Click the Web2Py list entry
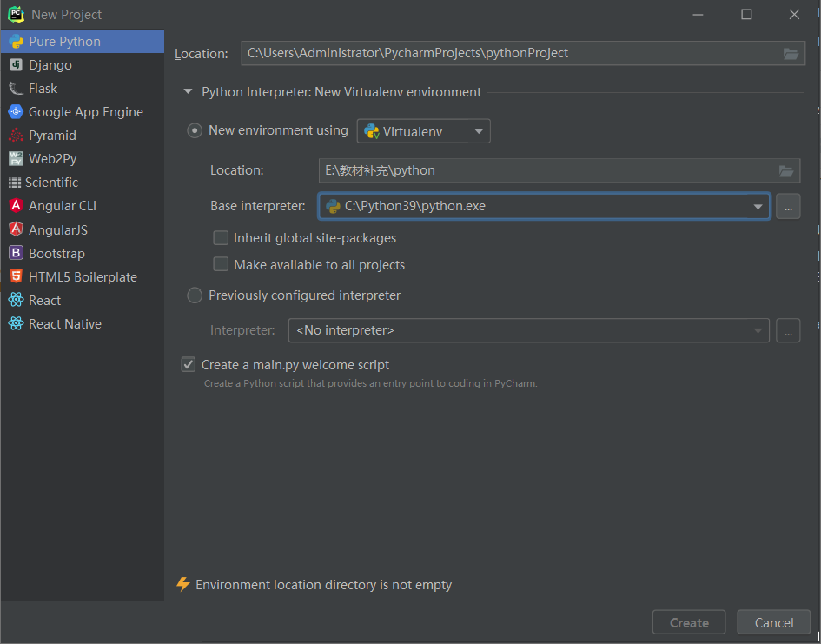Image resolution: width=821 pixels, height=644 pixels. point(83,159)
